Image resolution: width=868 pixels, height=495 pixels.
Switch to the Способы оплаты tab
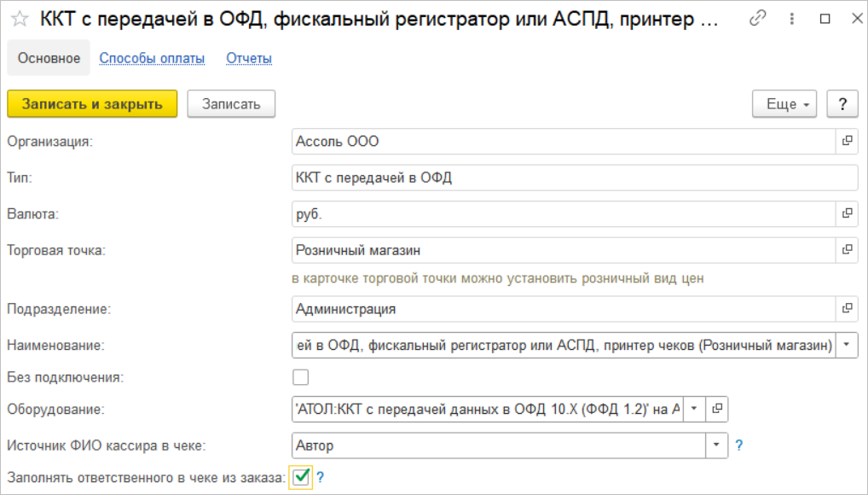click(x=152, y=58)
